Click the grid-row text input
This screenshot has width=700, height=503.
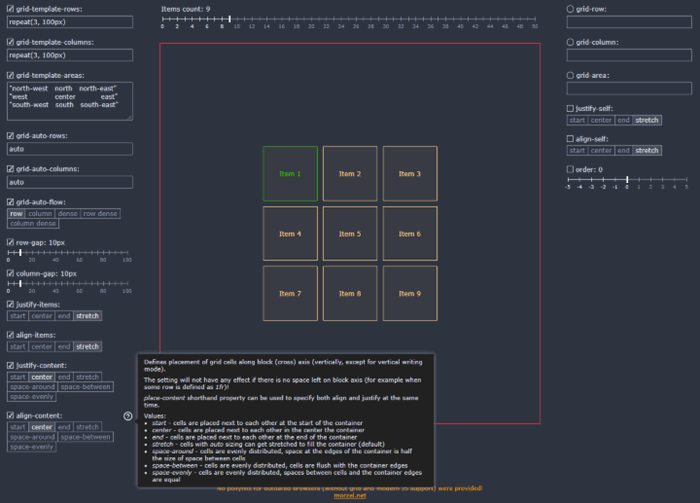click(x=629, y=22)
